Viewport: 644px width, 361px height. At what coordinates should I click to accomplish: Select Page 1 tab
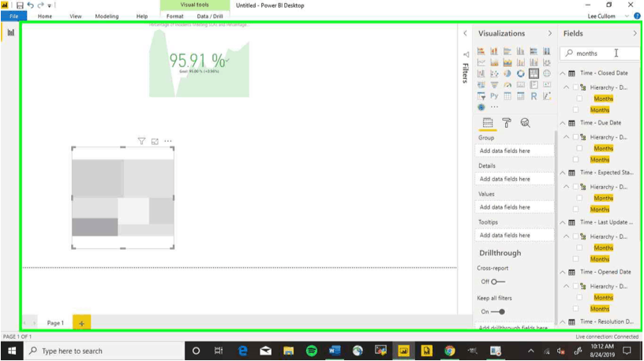tap(55, 323)
